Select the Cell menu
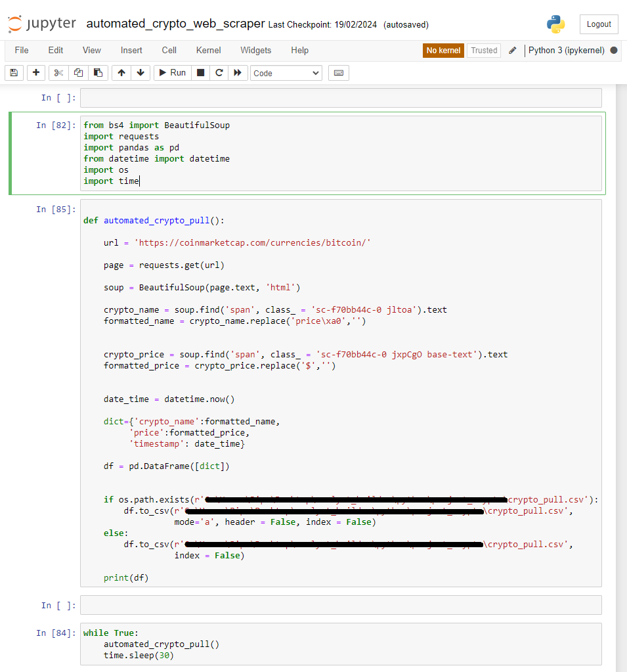Viewport: 627px width, 672px height. (x=169, y=50)
